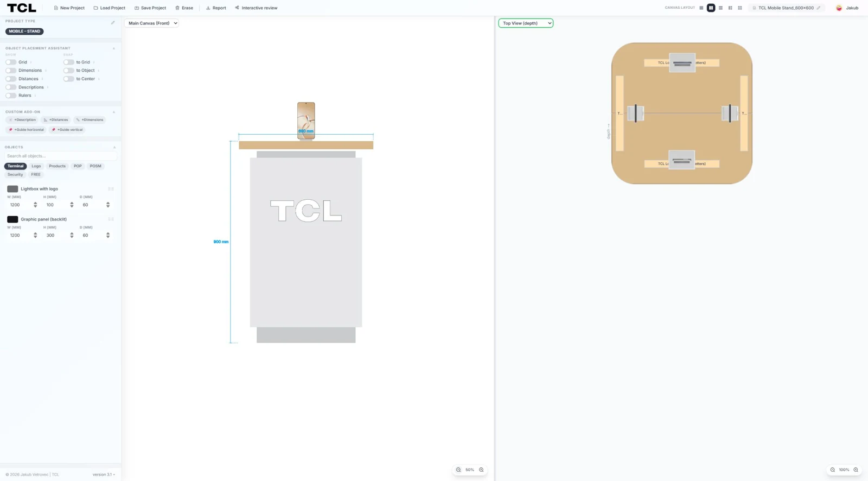
Task: Click the Graphic panel black color swatch
Action: click(x=12, y=219)
